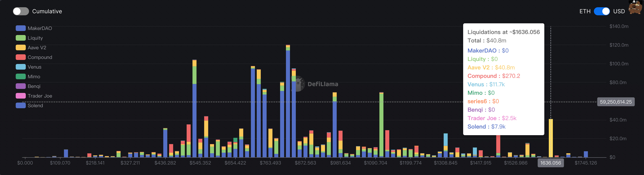
Task: Hide MakerDAO series via its legend label
Action: tap(40, 28)
